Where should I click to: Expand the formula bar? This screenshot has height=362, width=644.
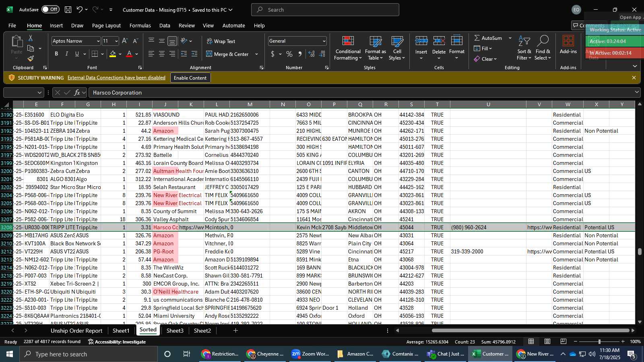637,92
